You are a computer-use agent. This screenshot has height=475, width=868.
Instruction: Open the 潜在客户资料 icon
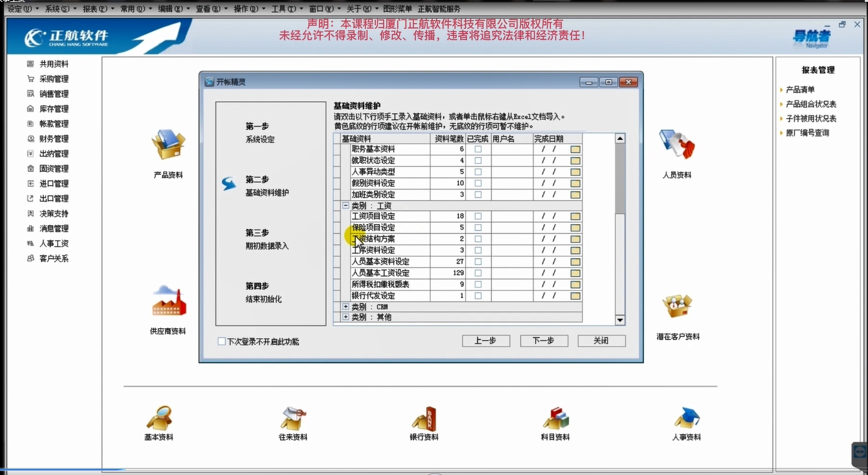(677, 306)
